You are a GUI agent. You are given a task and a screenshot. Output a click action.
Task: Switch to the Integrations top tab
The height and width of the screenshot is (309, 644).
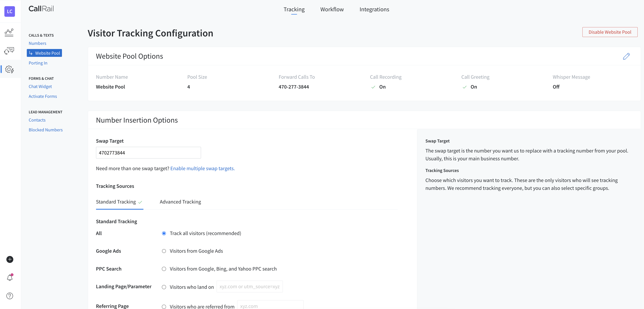click(374, 9)
